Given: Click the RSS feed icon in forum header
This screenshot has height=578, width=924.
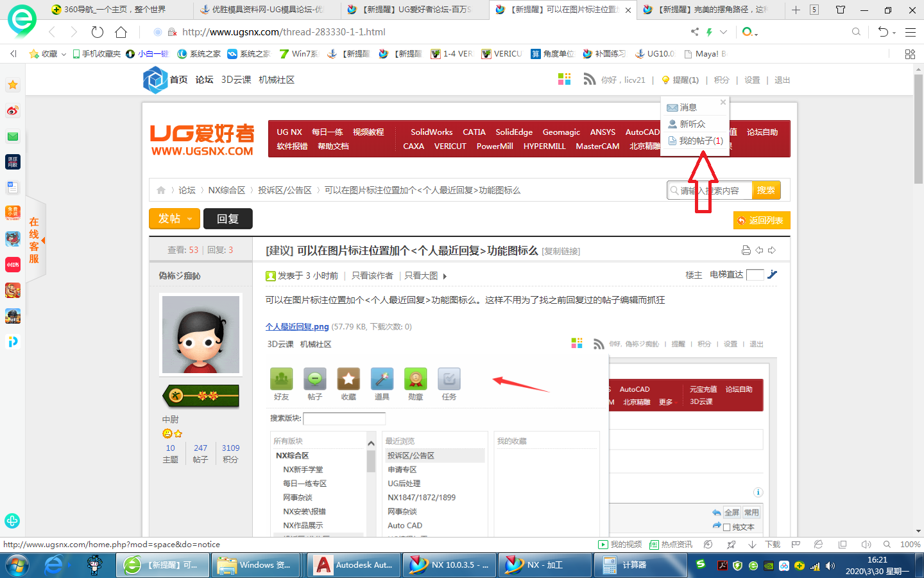Looking at the screenshot, I should pyautogui.click(x=590, y=79).
